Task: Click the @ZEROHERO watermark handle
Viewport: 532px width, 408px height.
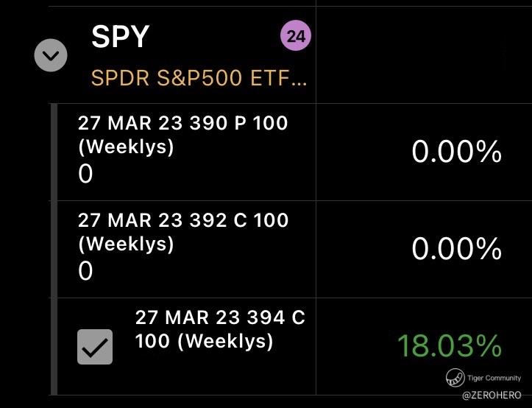Action: tap(492, 395)
